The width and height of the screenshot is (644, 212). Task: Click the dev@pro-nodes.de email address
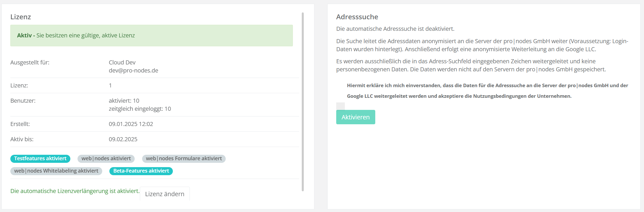coord(133,70)
